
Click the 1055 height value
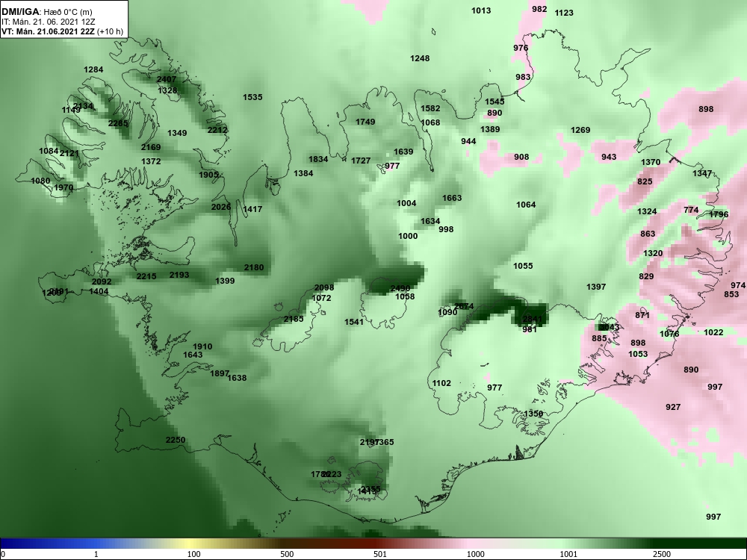pyautogui.click(x=523, y=266)
